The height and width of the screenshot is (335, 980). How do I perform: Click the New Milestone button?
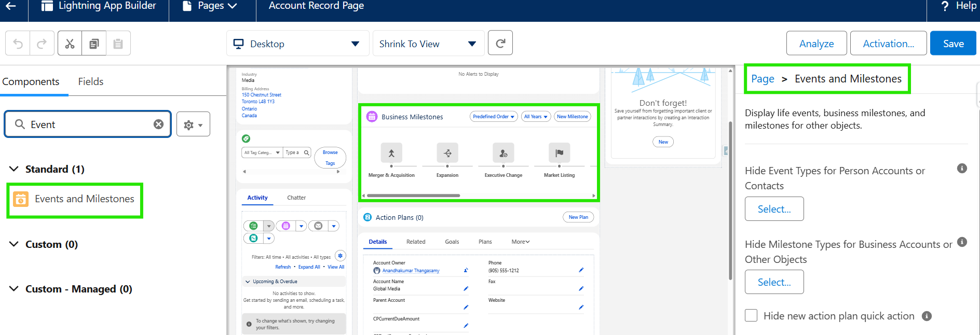573,117
